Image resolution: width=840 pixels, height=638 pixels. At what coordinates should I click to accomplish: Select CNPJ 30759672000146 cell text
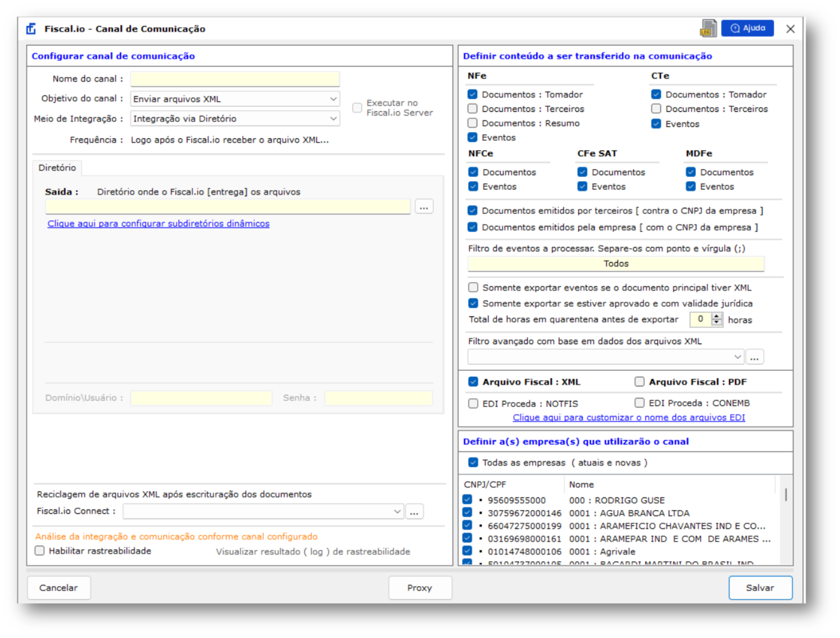tap(524, 513)
